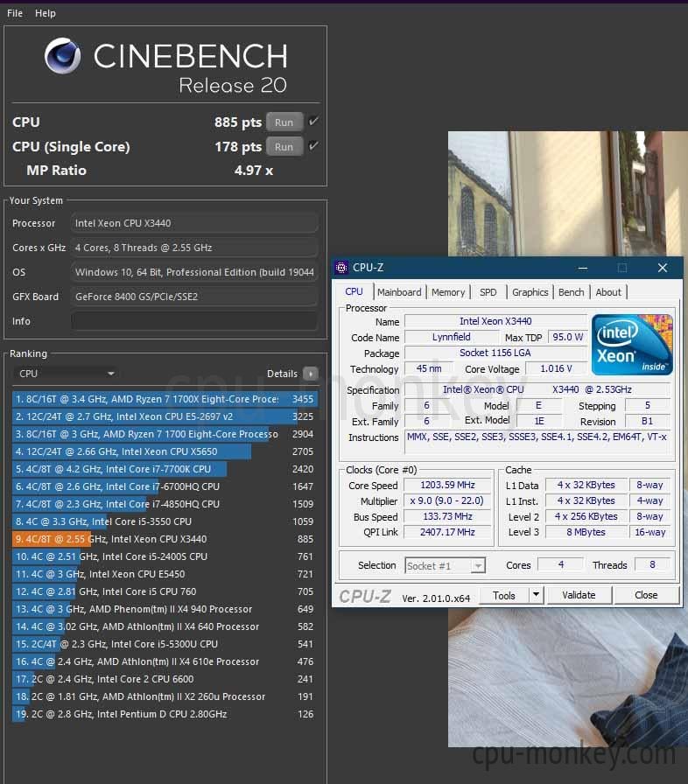
Task: Select the Core i7-4850HQ ranking row
Action: [x=165, y=504]
